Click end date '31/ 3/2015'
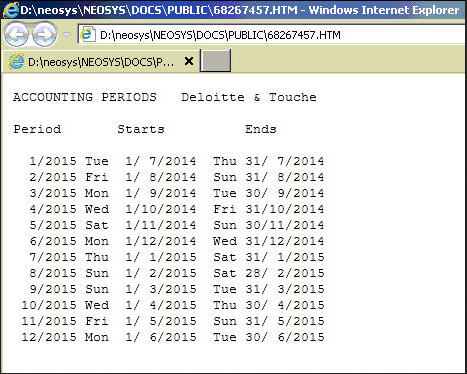 285,289
